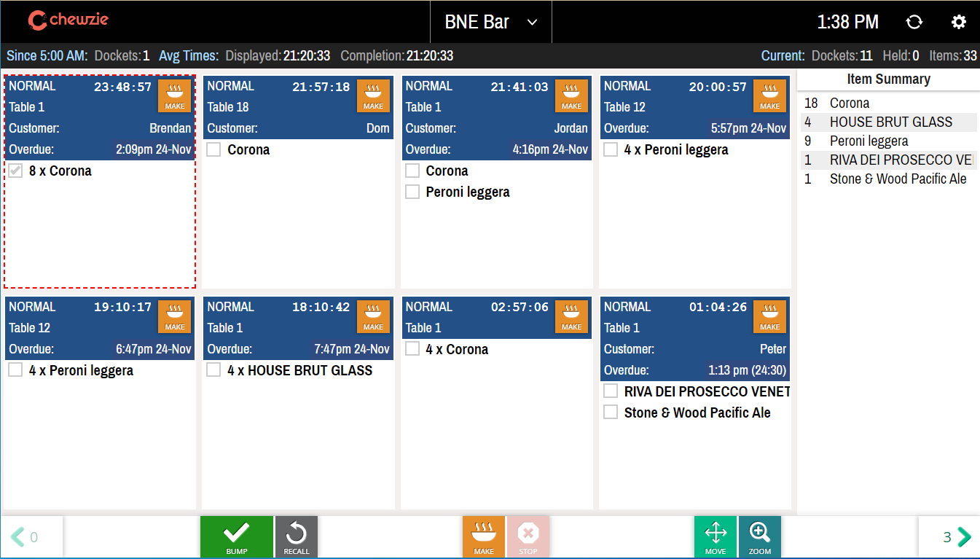Click customer name Brendan
980x559 pixels.
coord(170,128)
